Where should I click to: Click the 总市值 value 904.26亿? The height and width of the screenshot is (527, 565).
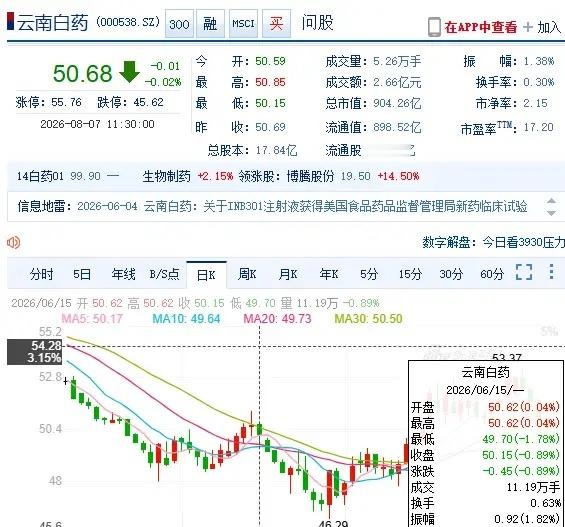coord(397,104)
